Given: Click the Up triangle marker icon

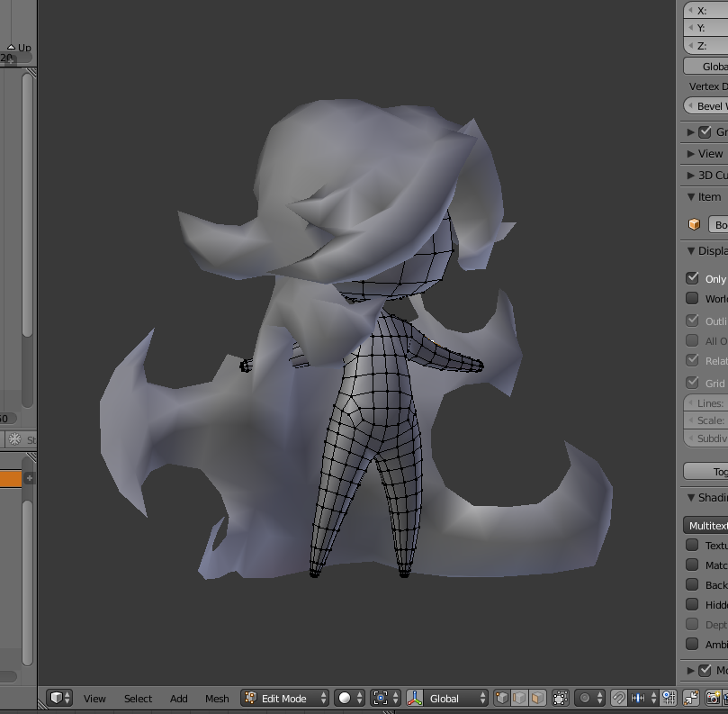Looking at the screenshot, I should [12, 47].
